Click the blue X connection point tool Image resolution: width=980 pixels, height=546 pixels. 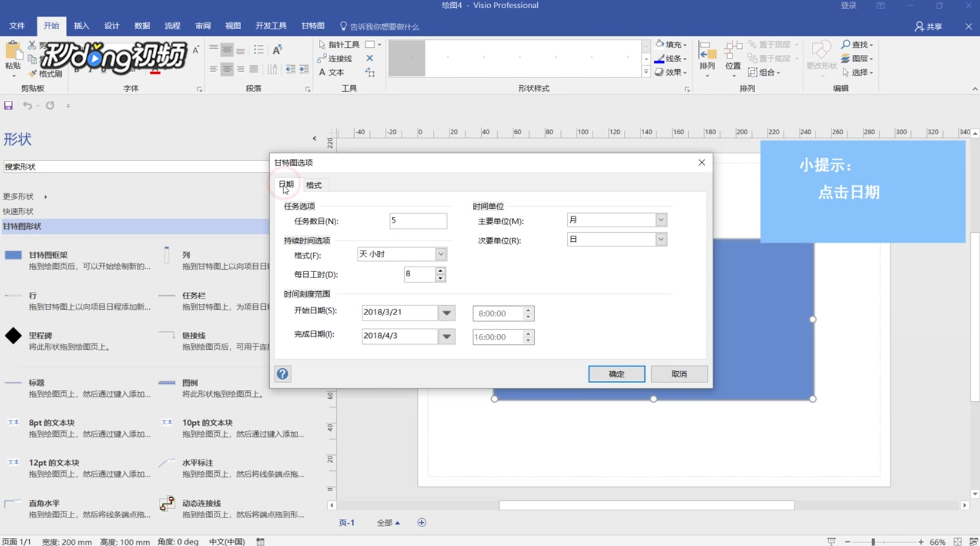pyautogui.click(x=370, y=58)
